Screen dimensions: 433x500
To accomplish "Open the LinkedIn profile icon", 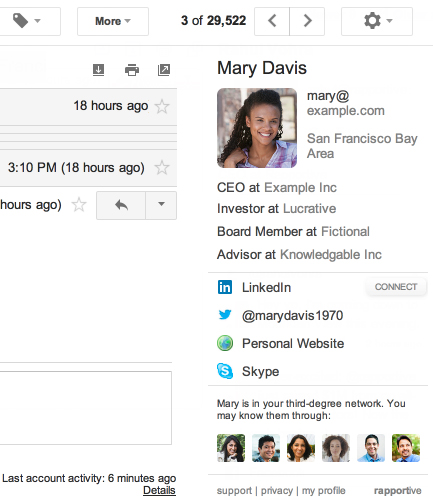I will 225,287.
